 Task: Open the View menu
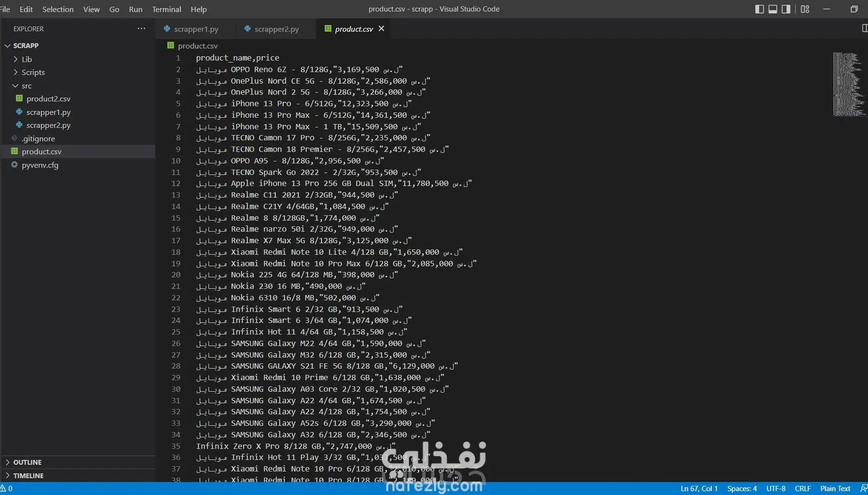pos(91,9)
